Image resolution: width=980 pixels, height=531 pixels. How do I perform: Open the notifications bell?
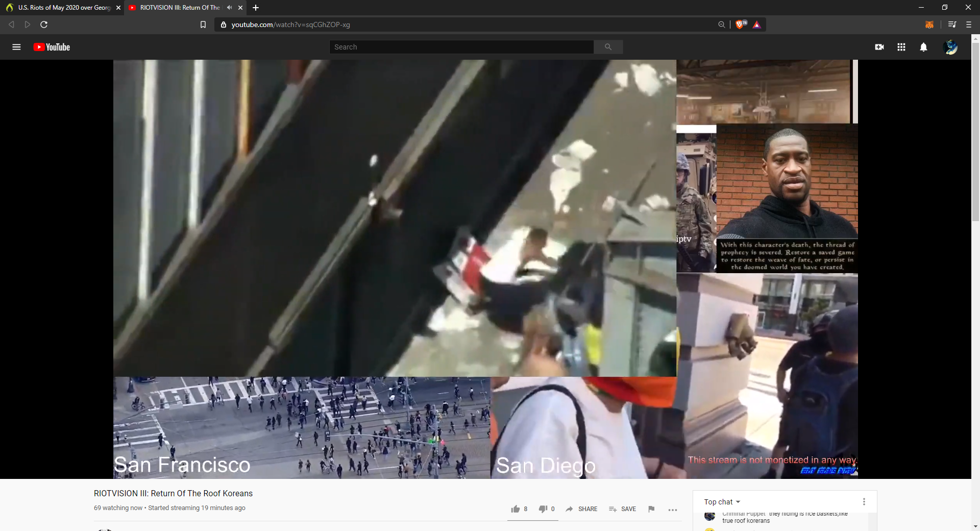[923, 47]
